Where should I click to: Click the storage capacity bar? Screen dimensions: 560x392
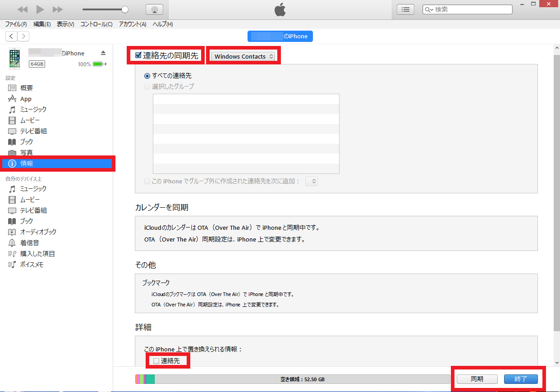[292, 379]
